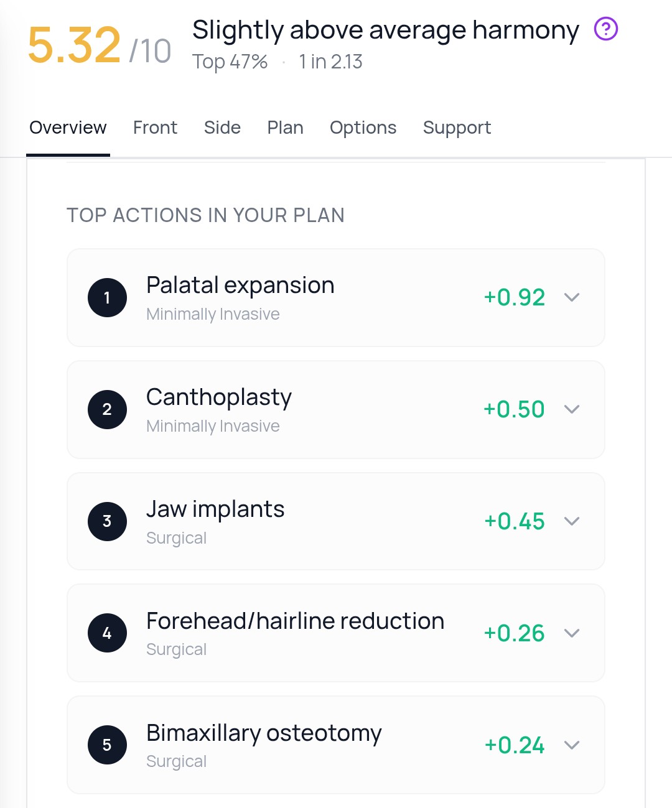Viewport: 672px width, 808px height.
Task: Switch to the Side tab
Action: (x=222, y=128)
